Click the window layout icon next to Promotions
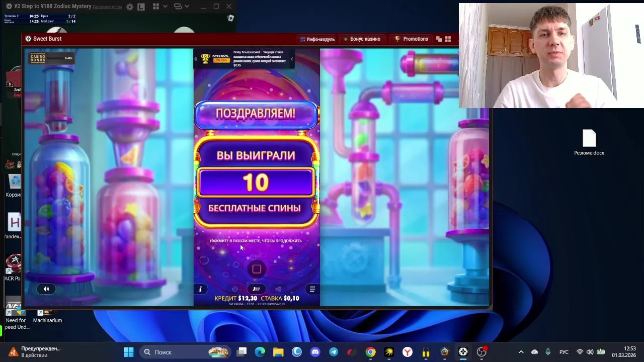Viewport: 644px width, 362px height. (x=439, y=39)
